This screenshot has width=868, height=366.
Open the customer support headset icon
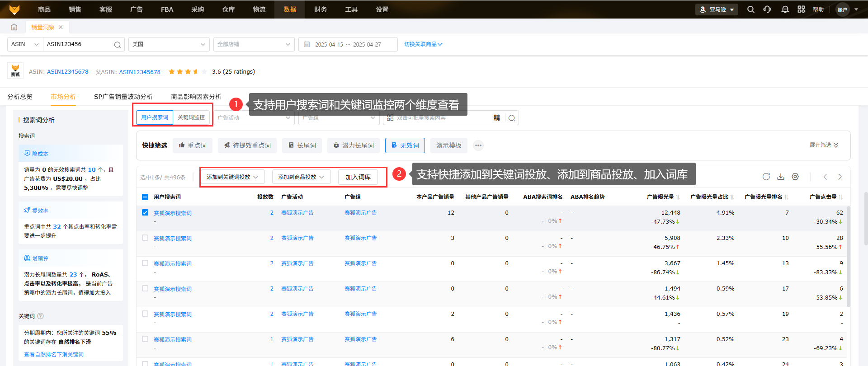767,9
